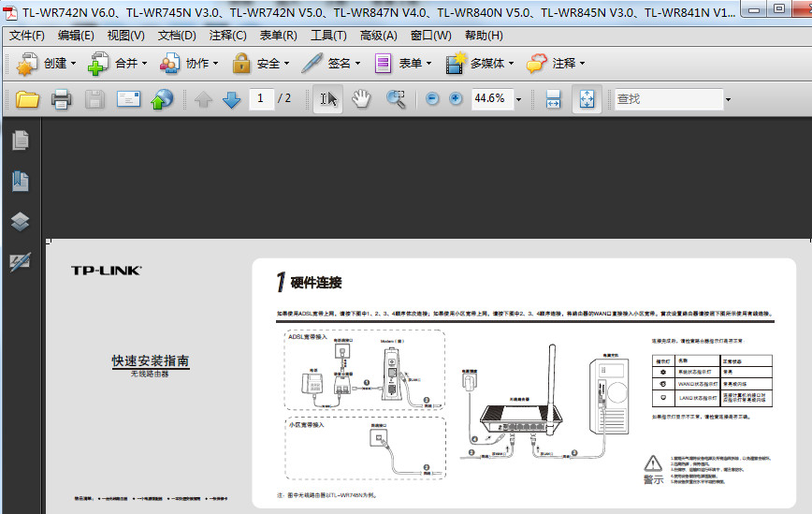Open the 工具(T) menu
This screenshot has width=812, height=514.
coord(328,36)
